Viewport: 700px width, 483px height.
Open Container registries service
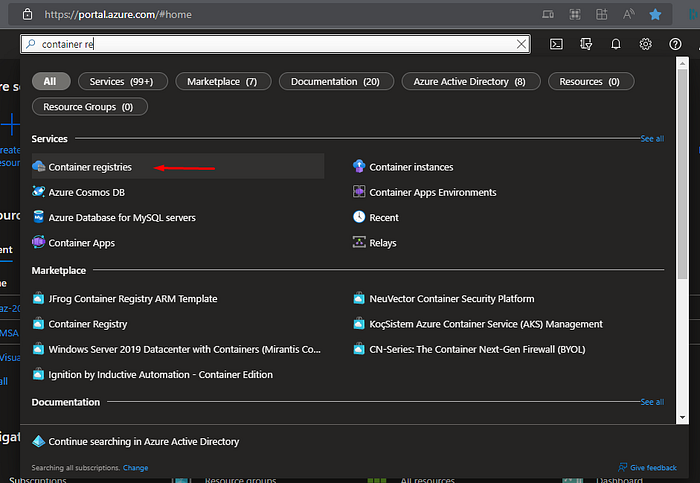click(x=178, y=167)
